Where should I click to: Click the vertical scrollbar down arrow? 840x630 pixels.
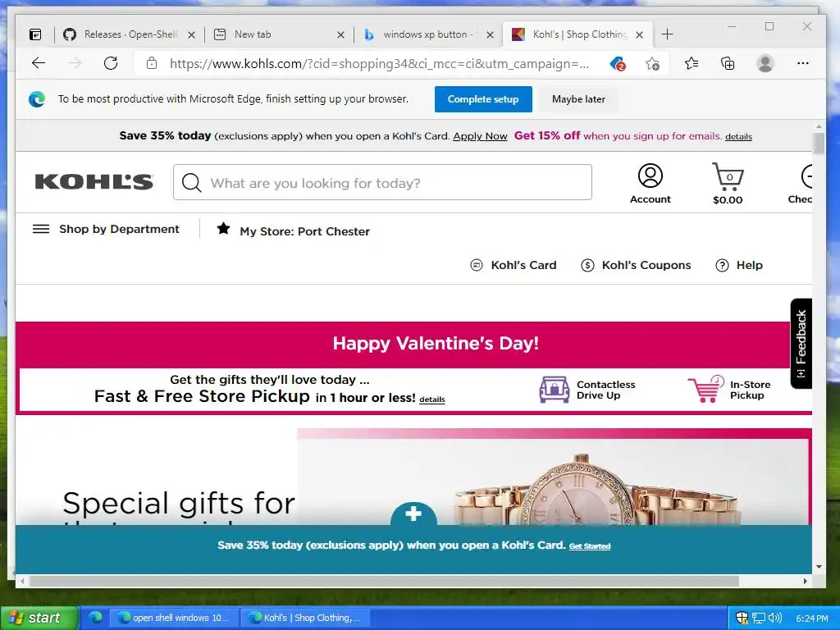point(819,566)
